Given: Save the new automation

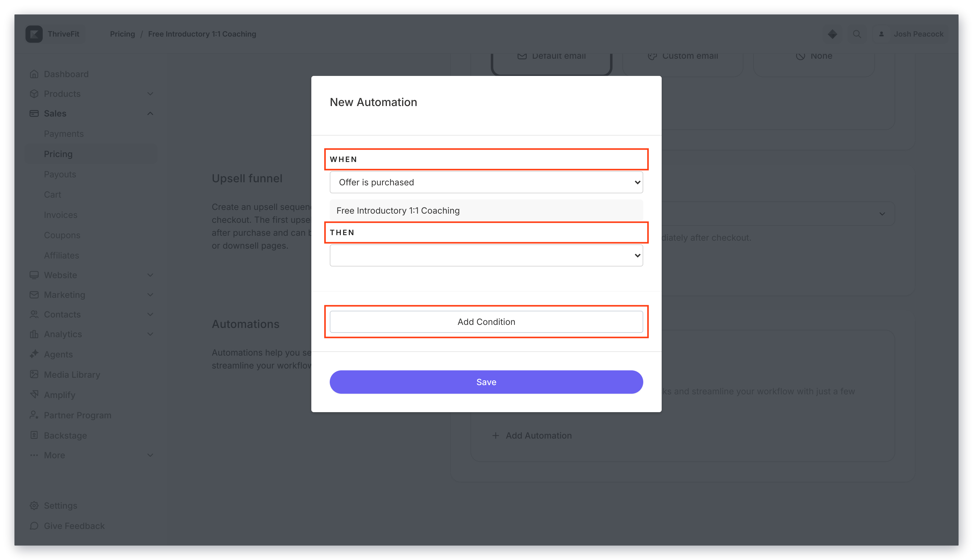Looking at the screenshot, I should coord(486,382).
